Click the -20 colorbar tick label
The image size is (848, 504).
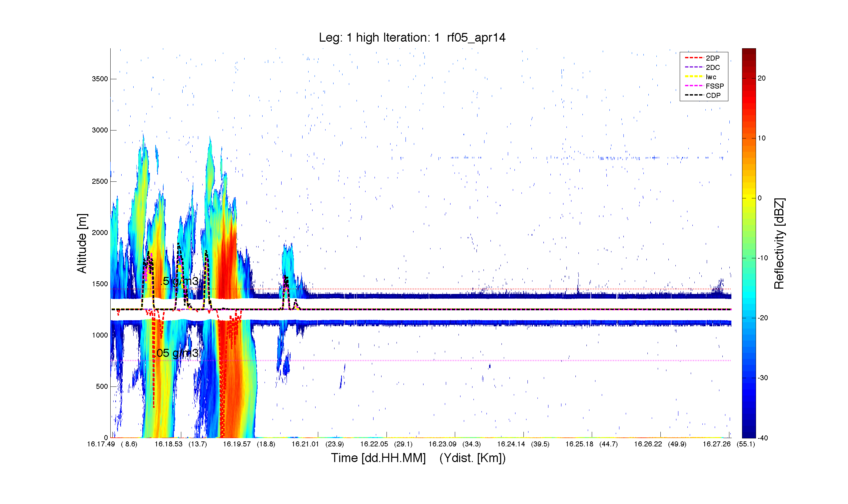[x=763, y=318]
